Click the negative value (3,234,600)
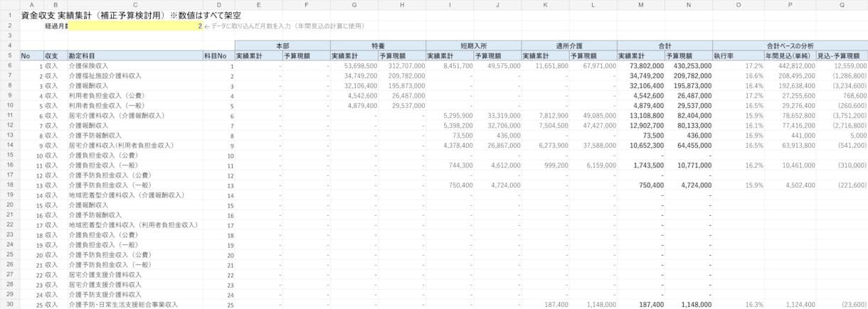The image size is (868, 309). (850, 85)
